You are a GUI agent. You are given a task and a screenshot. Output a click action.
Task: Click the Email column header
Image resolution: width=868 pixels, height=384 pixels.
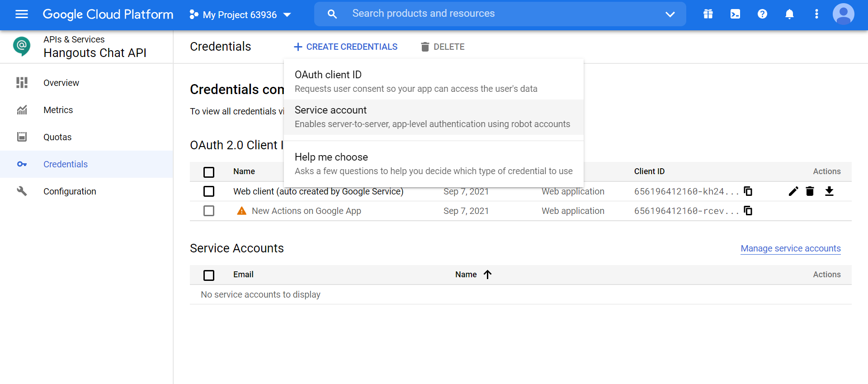coord(243,275)
